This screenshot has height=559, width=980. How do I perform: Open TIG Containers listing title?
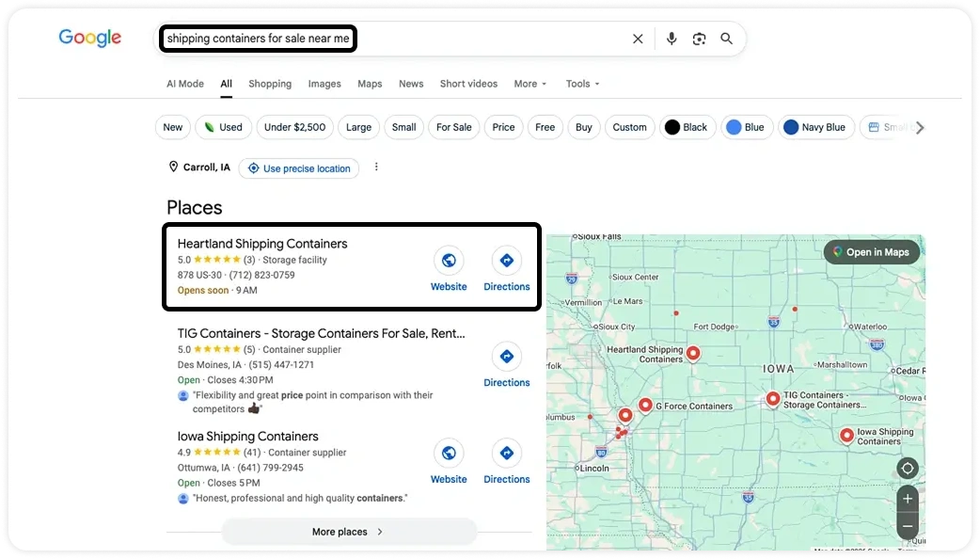[x=322, y=333]
